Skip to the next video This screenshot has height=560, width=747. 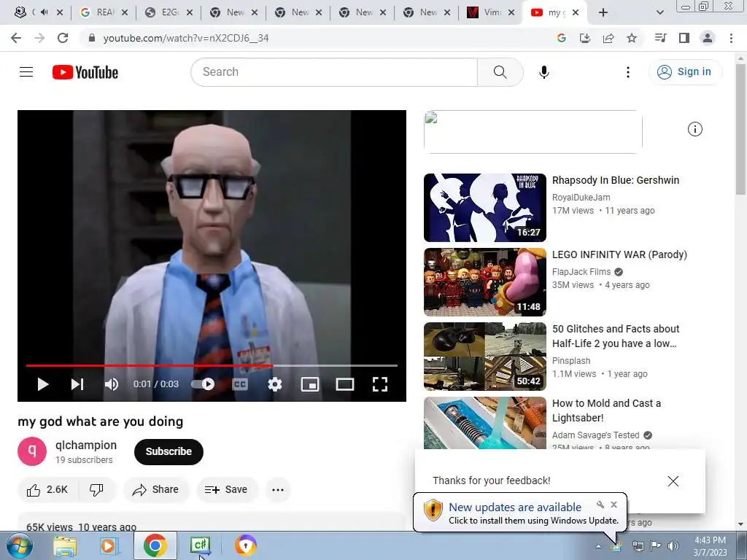(77, 384)
